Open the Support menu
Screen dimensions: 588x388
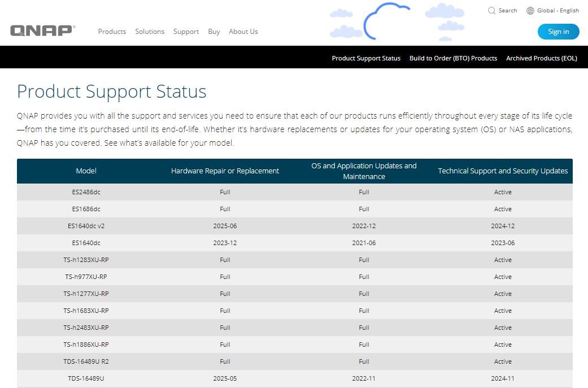pyautogui.click(x=186, y=32)
